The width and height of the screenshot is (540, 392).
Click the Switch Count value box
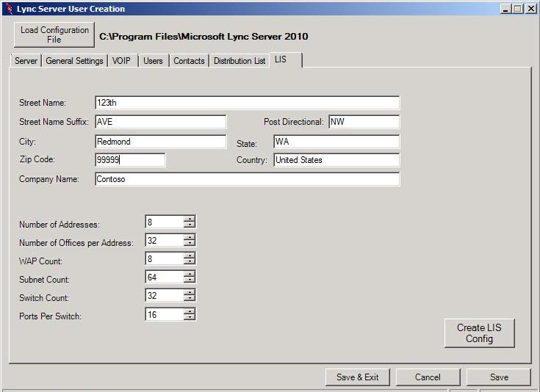point(165,295)
